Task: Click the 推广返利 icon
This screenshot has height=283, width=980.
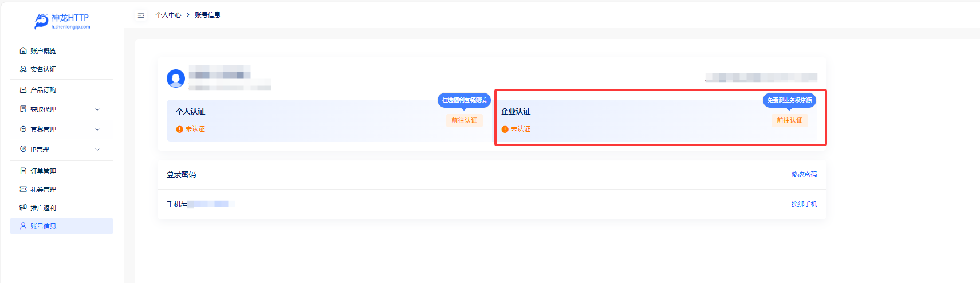Action: 23,208
